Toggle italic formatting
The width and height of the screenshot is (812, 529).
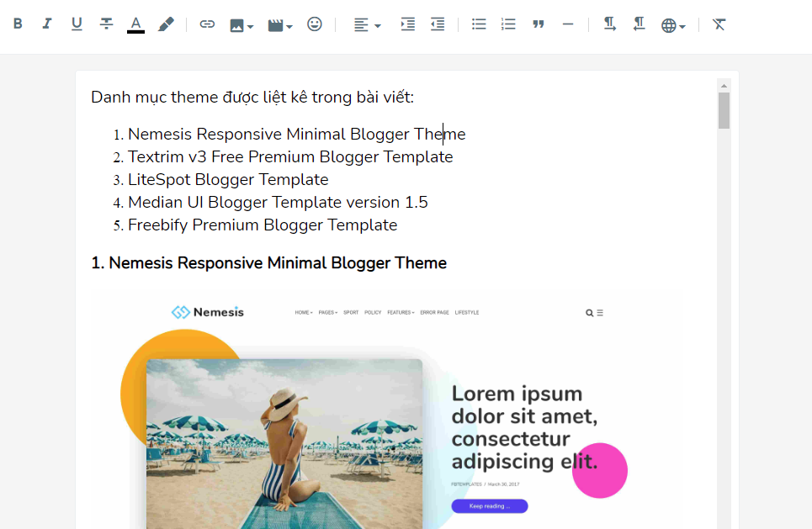pos(47,24)
